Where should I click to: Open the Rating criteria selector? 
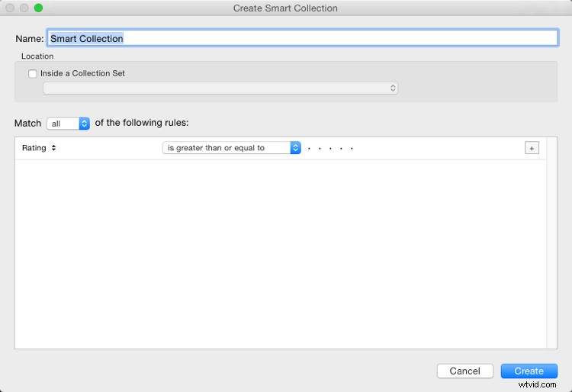click(39, 148)
